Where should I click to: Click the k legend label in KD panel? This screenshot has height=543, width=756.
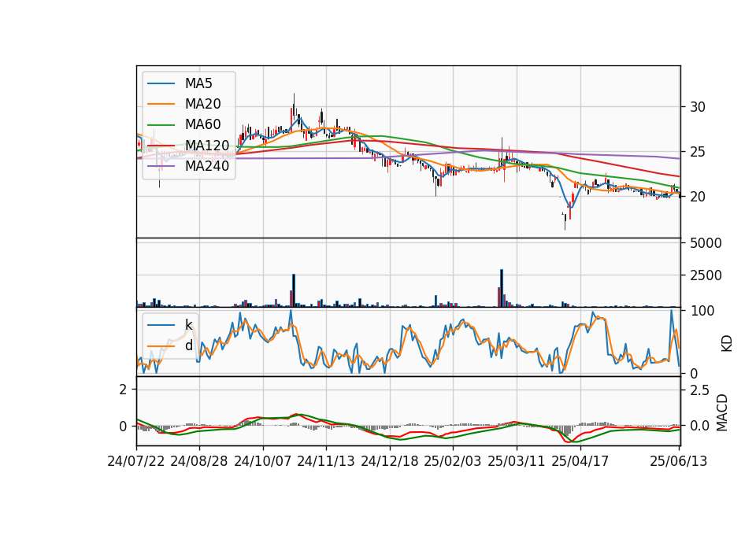[x=188, y=324]
